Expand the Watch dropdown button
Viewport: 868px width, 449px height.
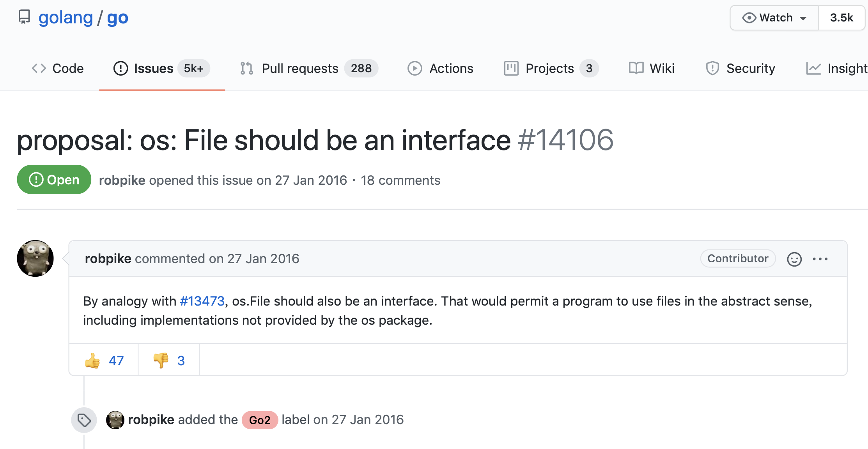click(774, 18)
